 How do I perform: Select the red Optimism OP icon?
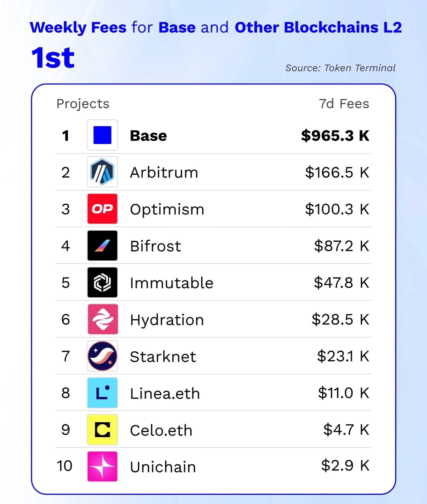(102, 209)
